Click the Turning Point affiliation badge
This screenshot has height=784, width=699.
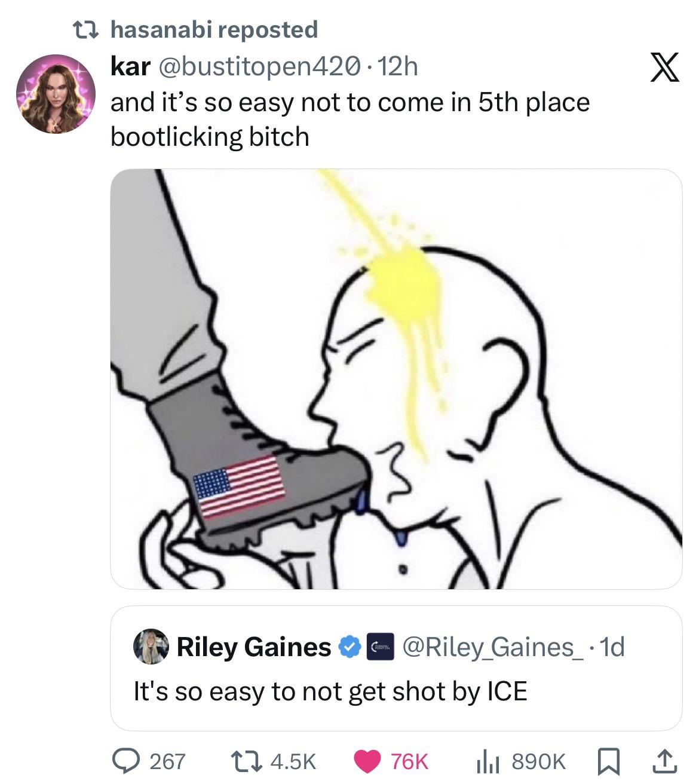click(x=379, y=647)
